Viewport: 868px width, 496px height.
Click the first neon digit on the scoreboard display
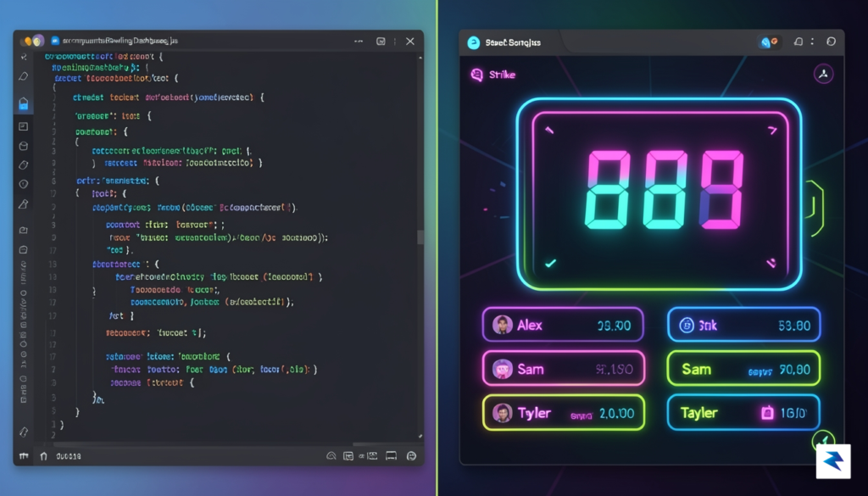click(608, 190)
